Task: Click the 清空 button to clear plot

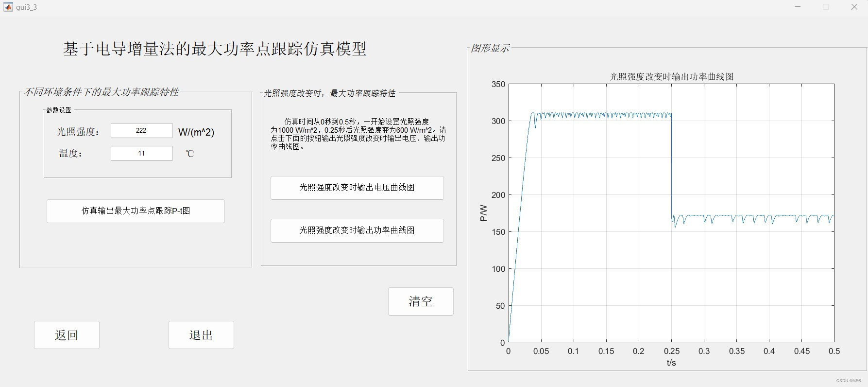Action: 421,301
